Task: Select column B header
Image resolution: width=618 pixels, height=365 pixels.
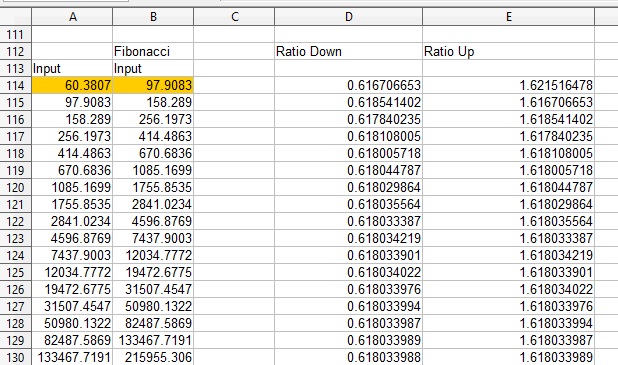Action: point(153,17)
